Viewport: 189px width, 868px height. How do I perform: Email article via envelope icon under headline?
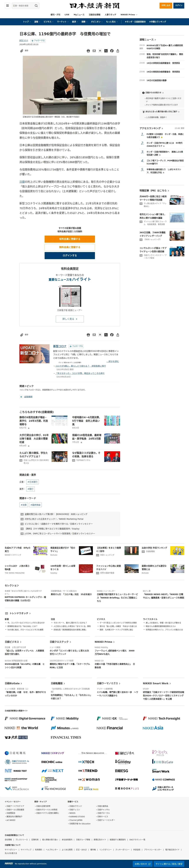click(94, 51)
